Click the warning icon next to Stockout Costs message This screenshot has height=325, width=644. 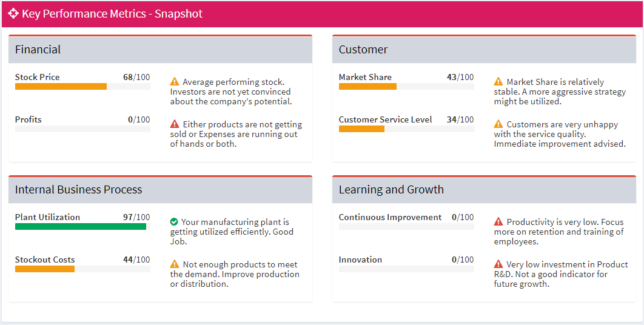[x=175, y=264]
